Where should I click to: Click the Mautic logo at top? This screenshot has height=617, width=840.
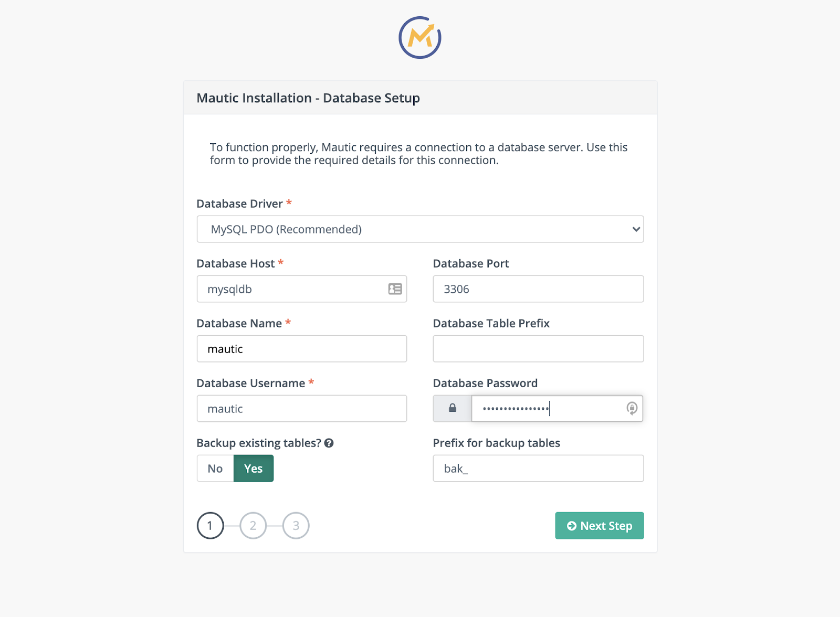420,38
